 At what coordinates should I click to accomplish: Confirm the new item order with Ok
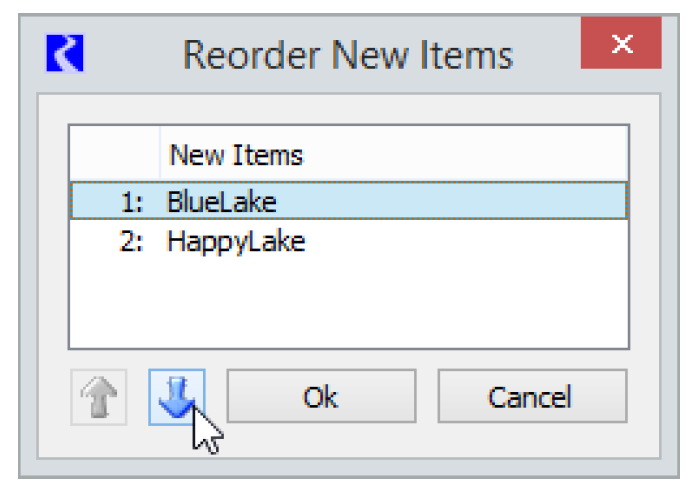coord(321,397)
